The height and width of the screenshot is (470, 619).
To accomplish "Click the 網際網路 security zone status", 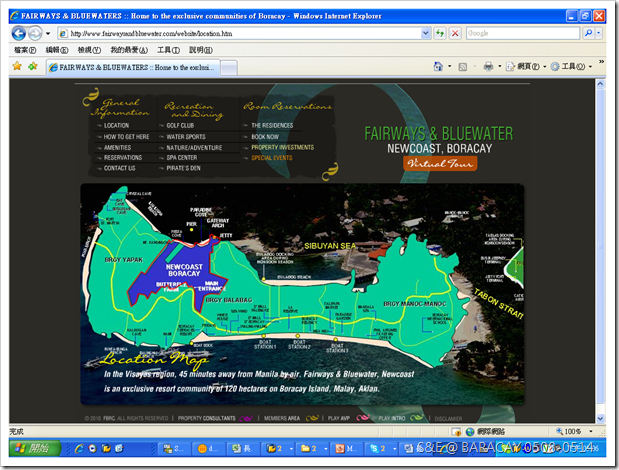I will click(x=486, y=431).
